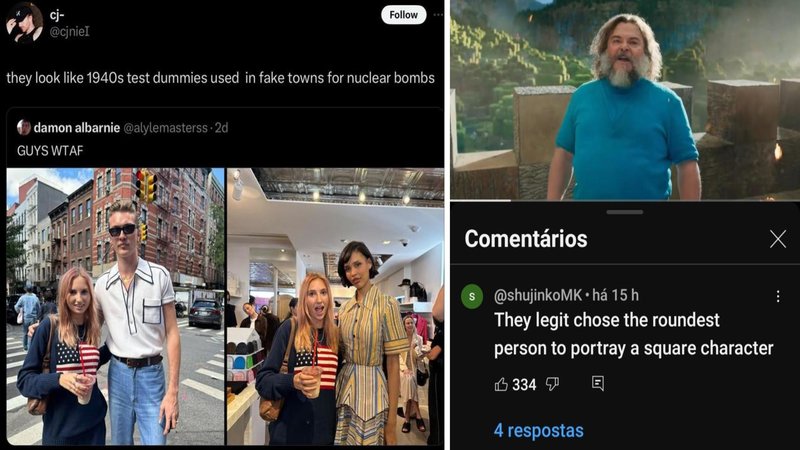800x450 pixels.
Task: Open the @cjnieI handle link
Action: (x=69, y=32)
